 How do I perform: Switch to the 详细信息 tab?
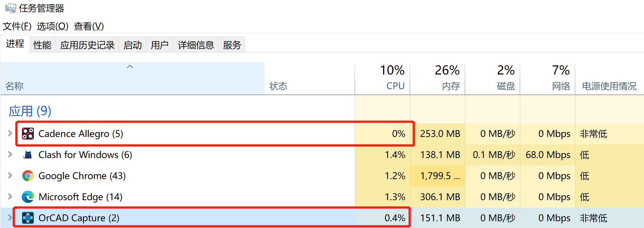pos(196,45)
